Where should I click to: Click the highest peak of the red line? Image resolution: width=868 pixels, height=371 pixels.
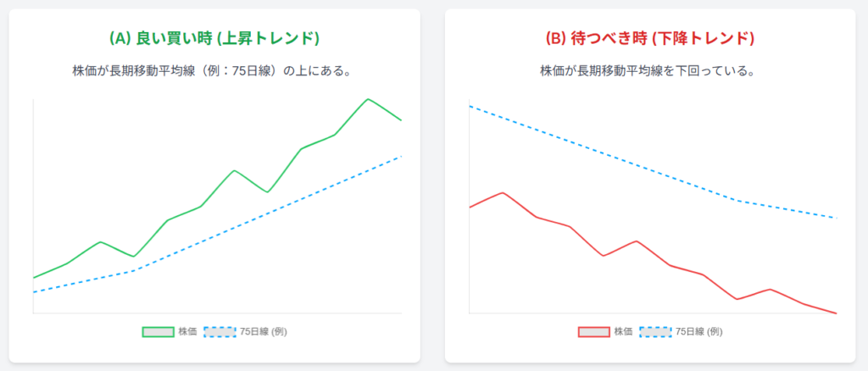[503, 192]
